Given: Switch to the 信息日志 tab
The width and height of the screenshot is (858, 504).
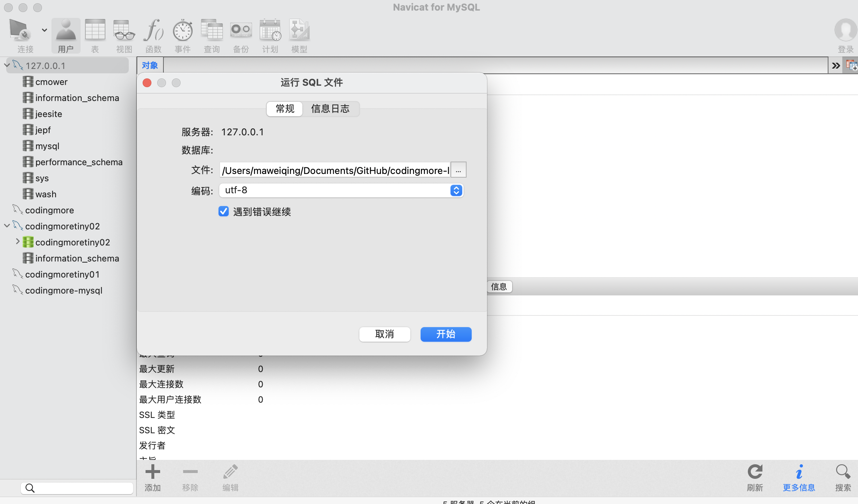Looking at the screenshot, I should tap(330, 109).
